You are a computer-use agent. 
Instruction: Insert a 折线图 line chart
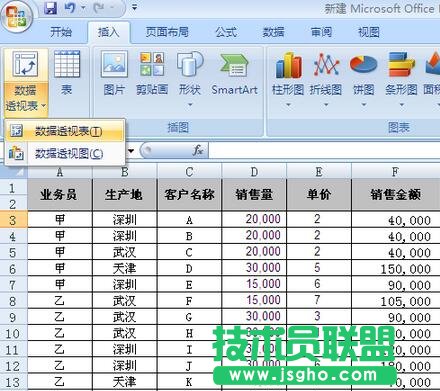point(326,73)
